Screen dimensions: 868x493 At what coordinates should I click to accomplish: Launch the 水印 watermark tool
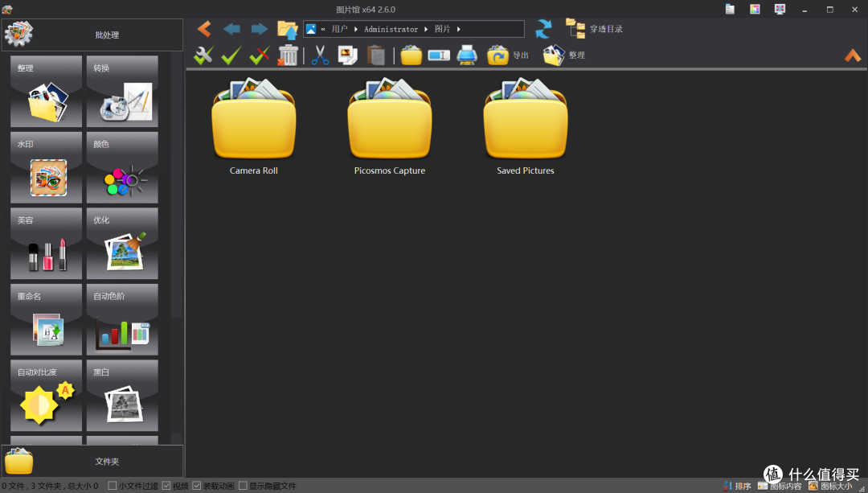click(46, 167)
